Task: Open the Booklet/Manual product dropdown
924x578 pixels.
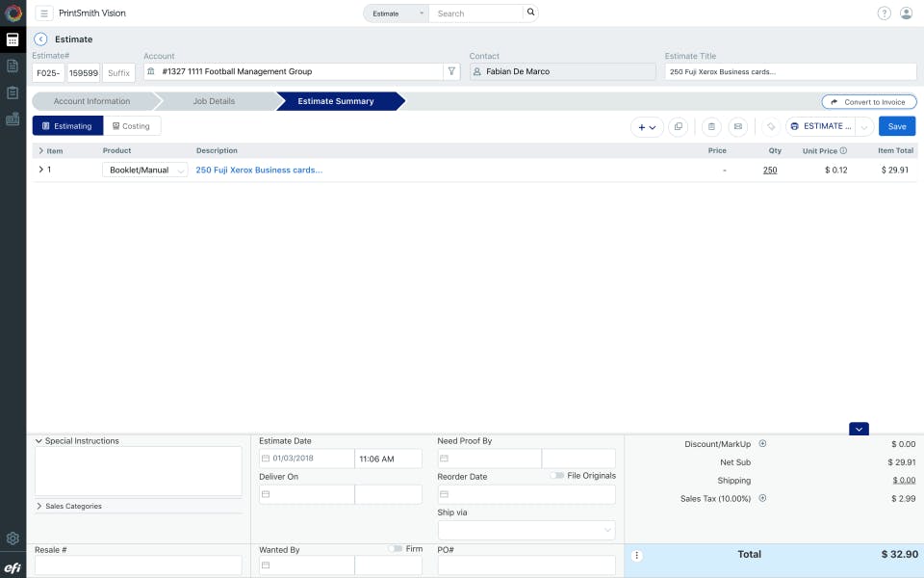Action: 144,170
